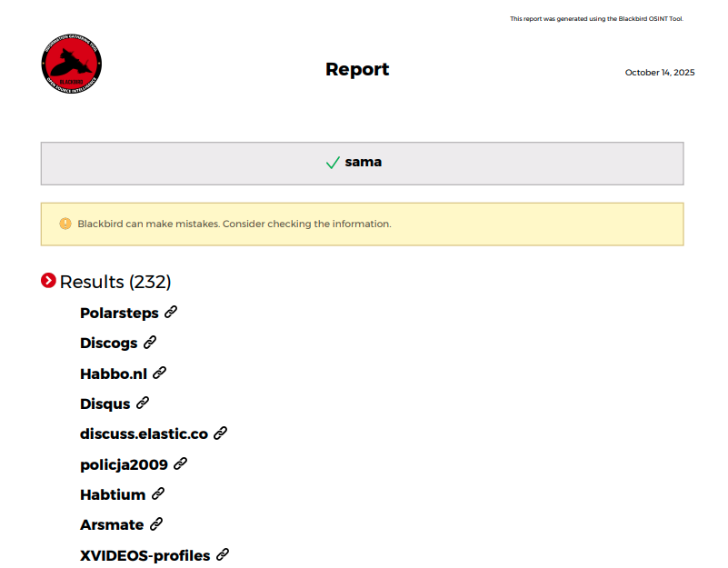Image resolution: width=728 pixels, height=568 pixels.
Task: Click the Blackbird can make mistakes warning text
Action: click(234, 224)
